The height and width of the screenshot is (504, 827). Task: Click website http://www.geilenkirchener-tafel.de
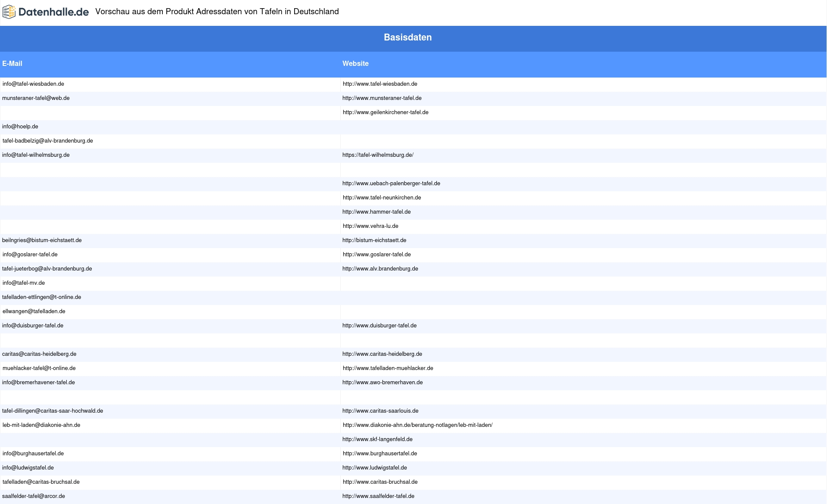click(x=386, y=112)
